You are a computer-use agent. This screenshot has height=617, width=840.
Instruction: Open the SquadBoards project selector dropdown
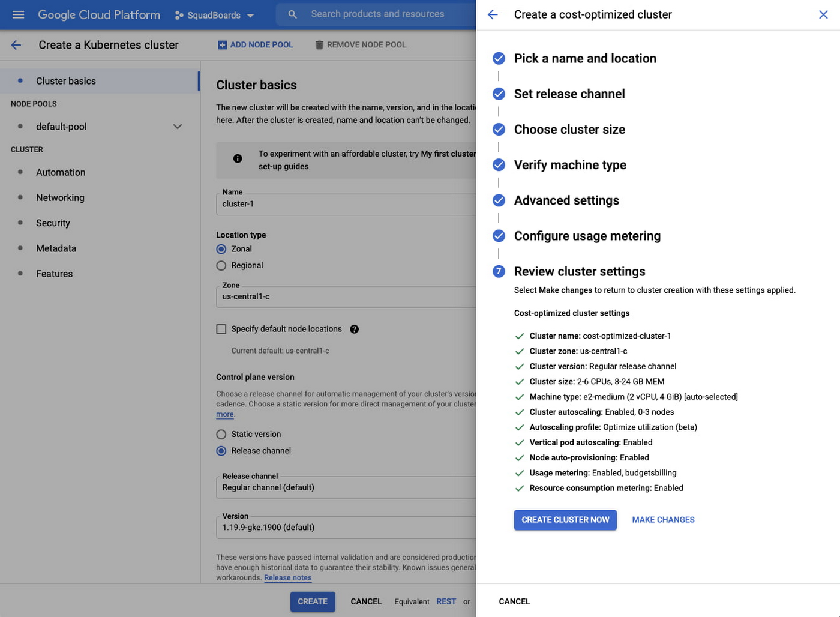click(214, 15)
